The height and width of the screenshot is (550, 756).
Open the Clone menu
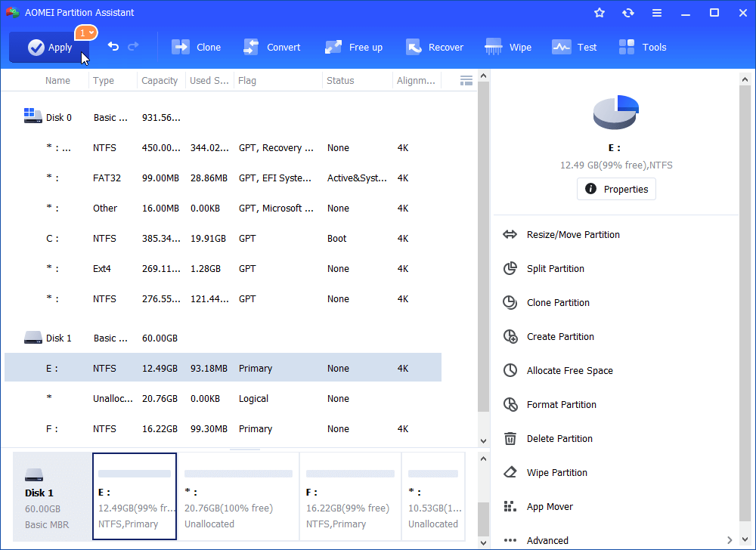coord(196,47)
